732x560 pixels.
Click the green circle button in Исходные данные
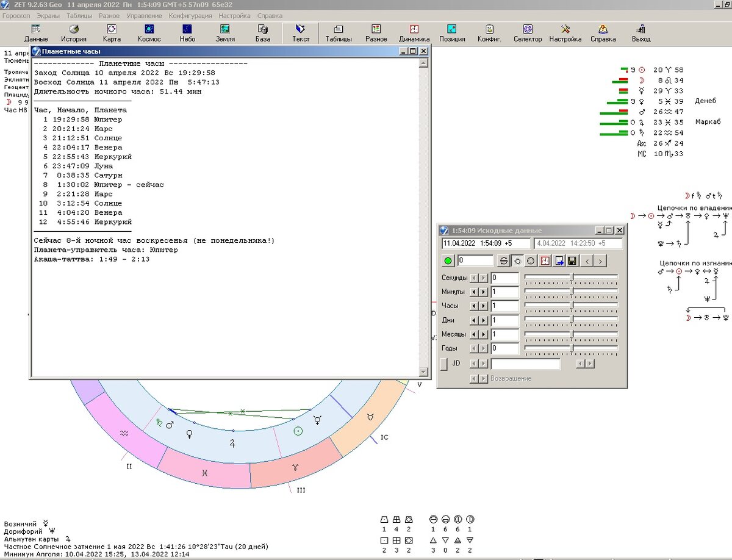(448, 261)
